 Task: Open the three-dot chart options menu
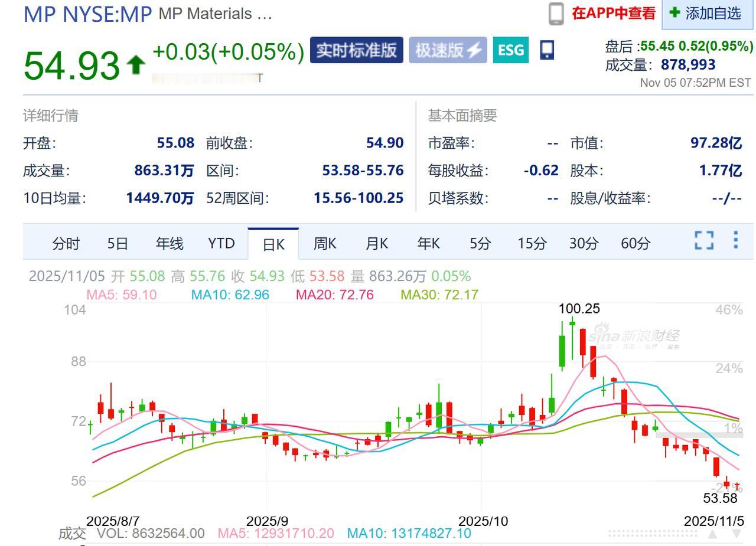[735, 241]
